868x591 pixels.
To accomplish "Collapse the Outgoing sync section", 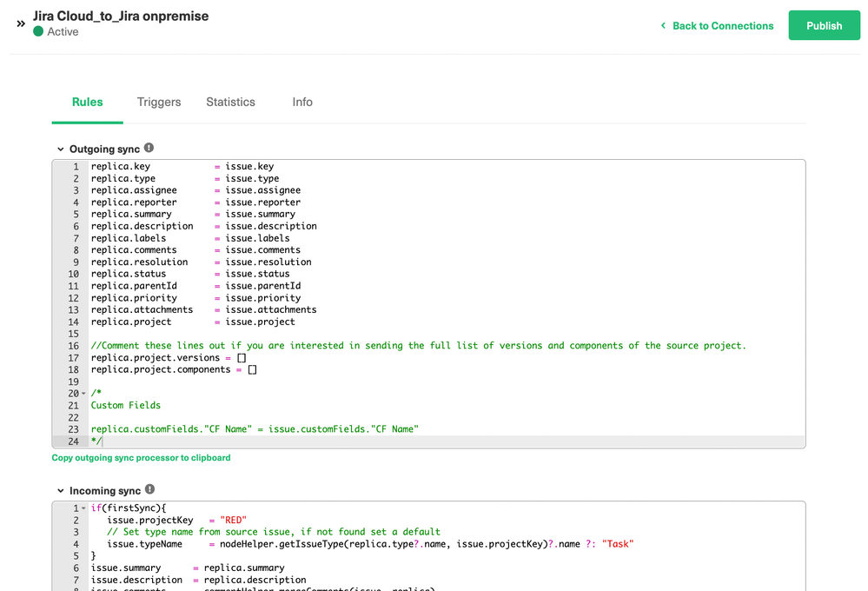I will pyautogui.click(x=60, y=149).
